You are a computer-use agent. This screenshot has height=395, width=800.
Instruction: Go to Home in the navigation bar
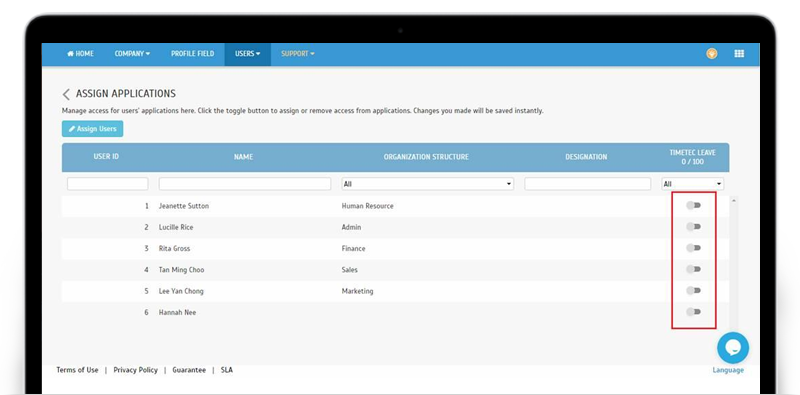click(x=81, y=54)
